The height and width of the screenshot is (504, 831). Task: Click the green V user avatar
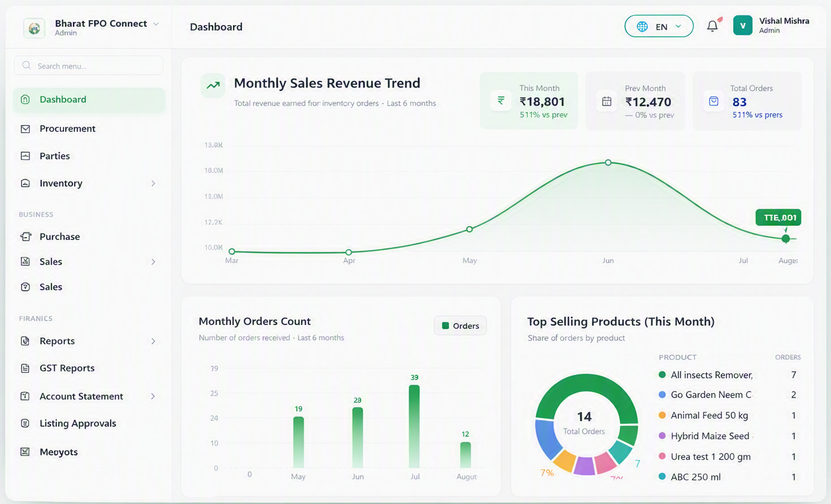click(743, 25)
